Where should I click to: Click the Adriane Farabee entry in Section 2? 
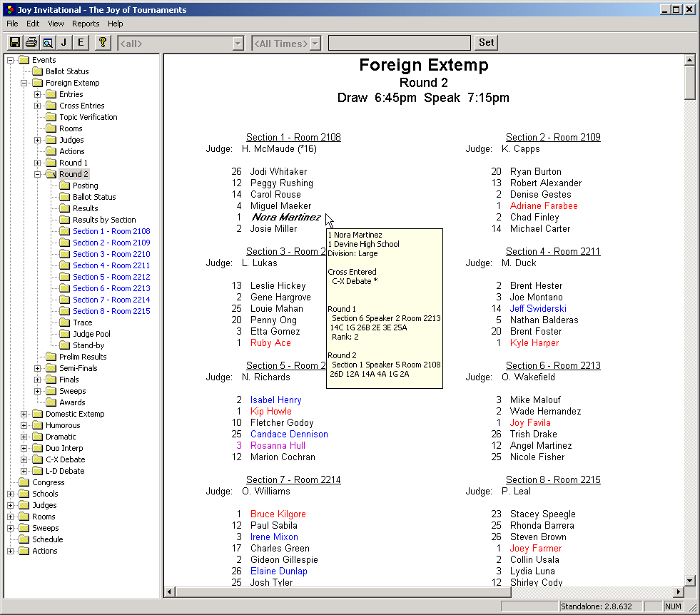pos(544,206)
